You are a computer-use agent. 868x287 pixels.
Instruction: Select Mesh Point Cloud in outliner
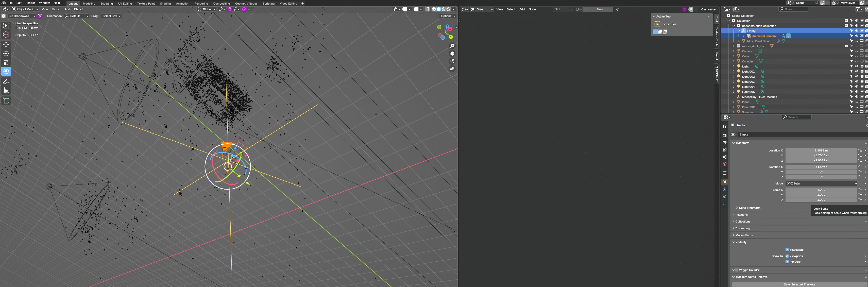click(x=758, y=41)
